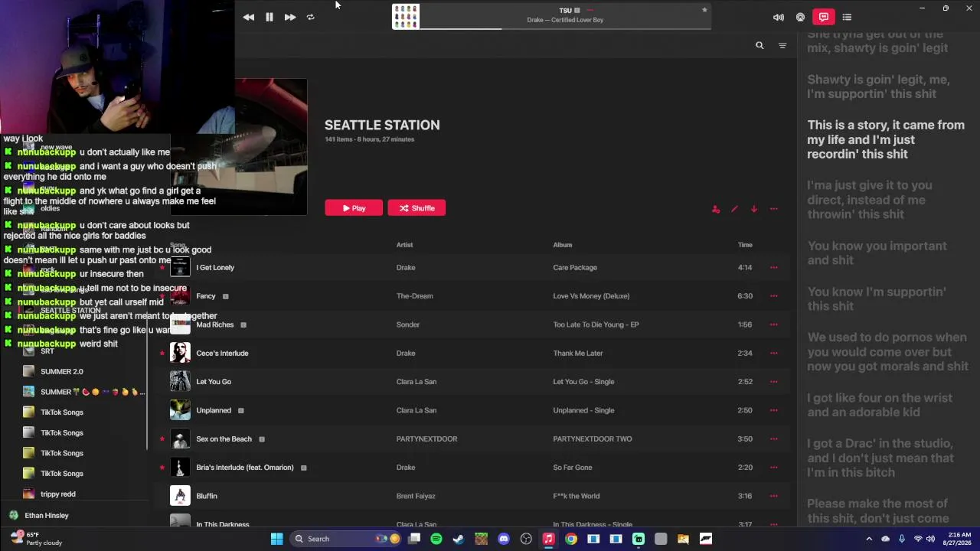
Task: Skip forward to the next track
Action: [290, 17]
